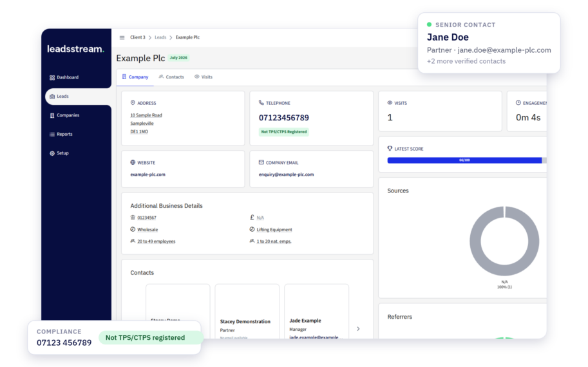Click the address pin icon

click(133, 103)
